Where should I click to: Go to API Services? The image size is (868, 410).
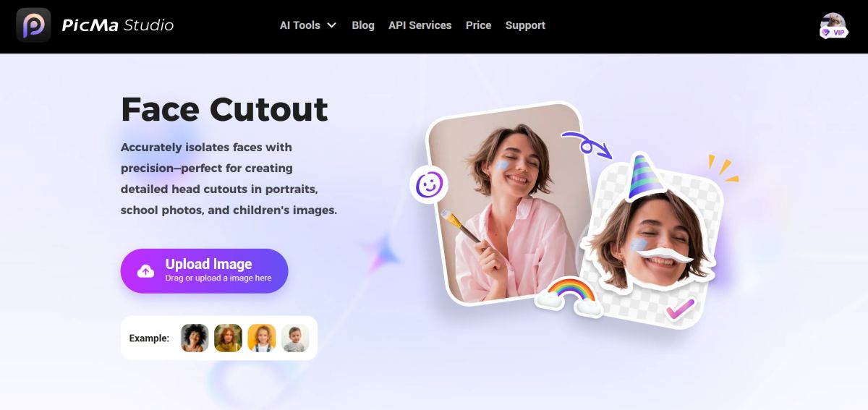420,25
